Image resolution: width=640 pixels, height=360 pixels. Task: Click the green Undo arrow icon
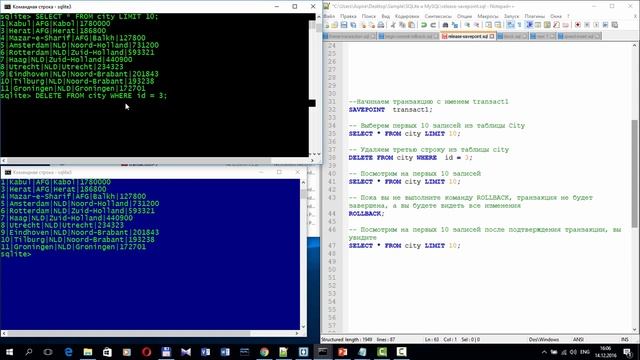[x=424, y=25]
